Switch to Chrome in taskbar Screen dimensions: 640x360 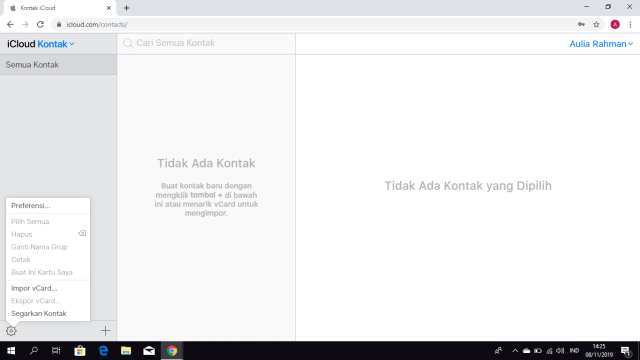click(x=172, y=351)
